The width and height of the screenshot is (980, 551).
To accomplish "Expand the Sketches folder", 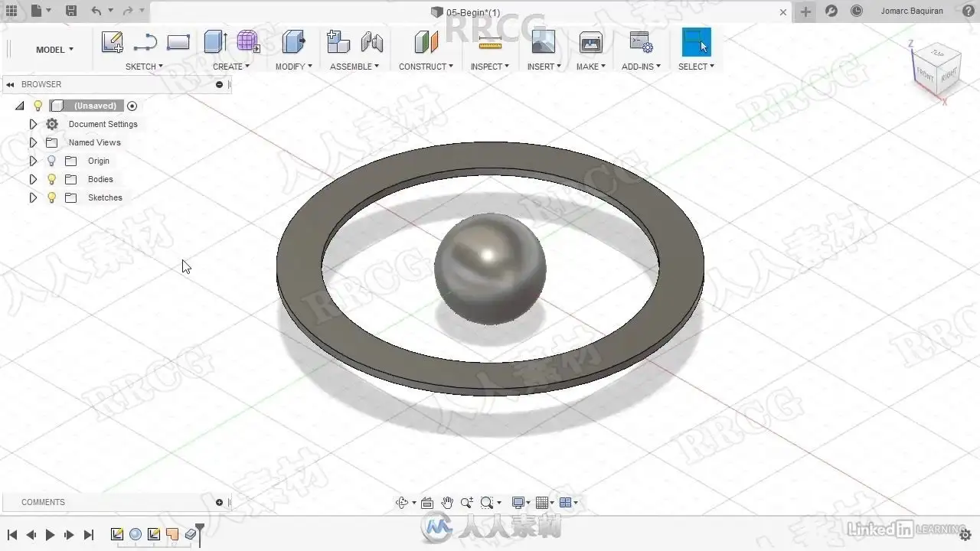I will [x=33, y=197].
